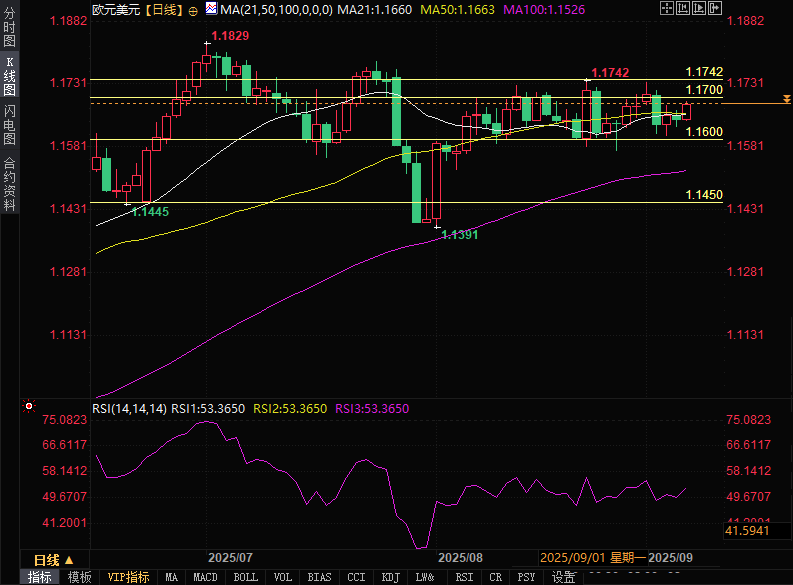Image resolution: width=793 pixels, height=585 pixels.
Task: Apply the BOLL indicator
Action: [x=245, y=577]
